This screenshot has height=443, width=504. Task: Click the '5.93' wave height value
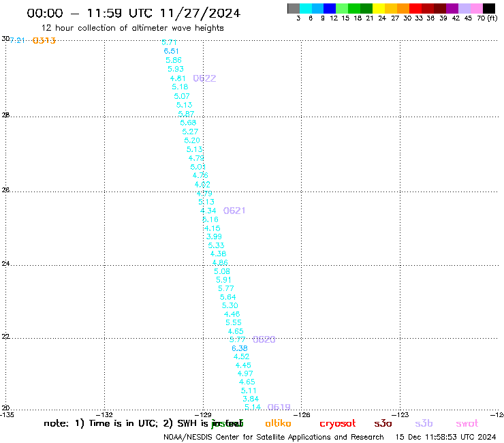(176, 69)
